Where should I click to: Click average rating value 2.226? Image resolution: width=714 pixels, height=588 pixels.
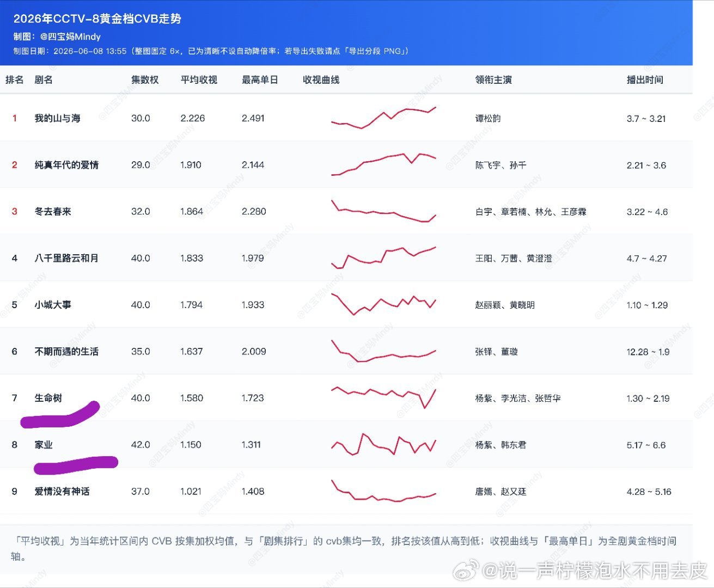pyautogui.click(x=193, y=118)
